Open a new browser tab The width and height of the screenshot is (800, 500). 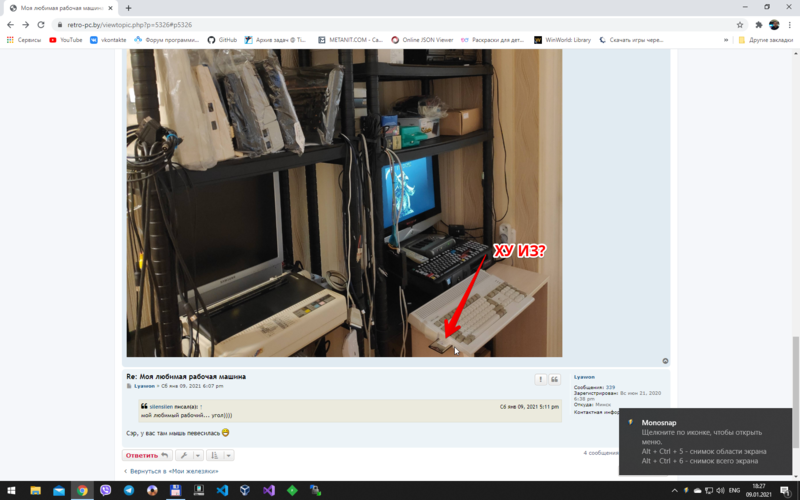pos(128,7)
